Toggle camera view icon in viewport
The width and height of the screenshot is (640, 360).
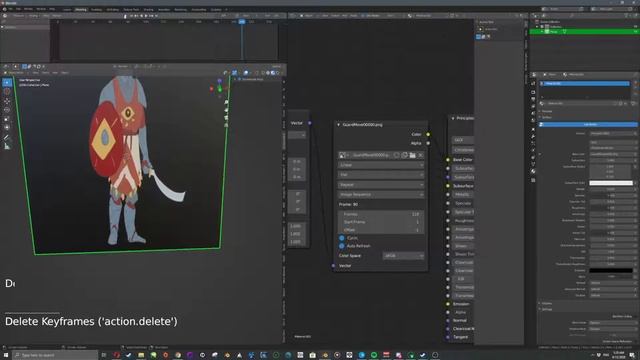(226, 118)
